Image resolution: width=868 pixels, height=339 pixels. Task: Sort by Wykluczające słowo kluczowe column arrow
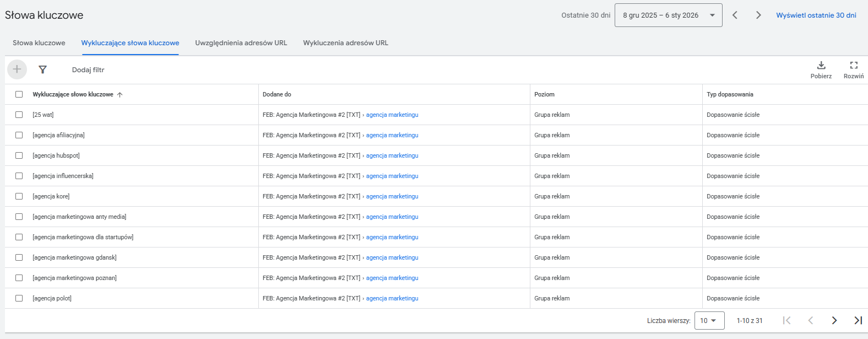(x=120, y=95)
